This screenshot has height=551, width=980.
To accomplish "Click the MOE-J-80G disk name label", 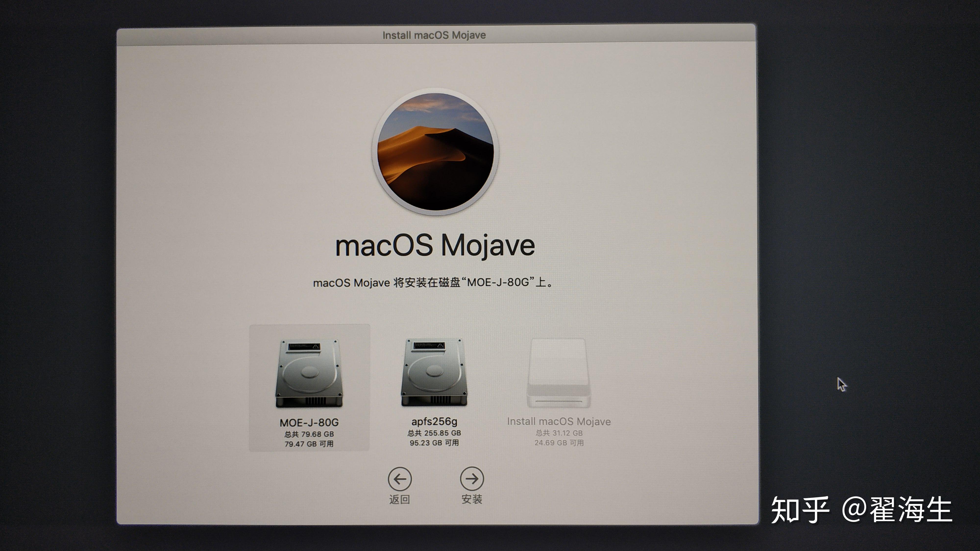I will [309, 422].
